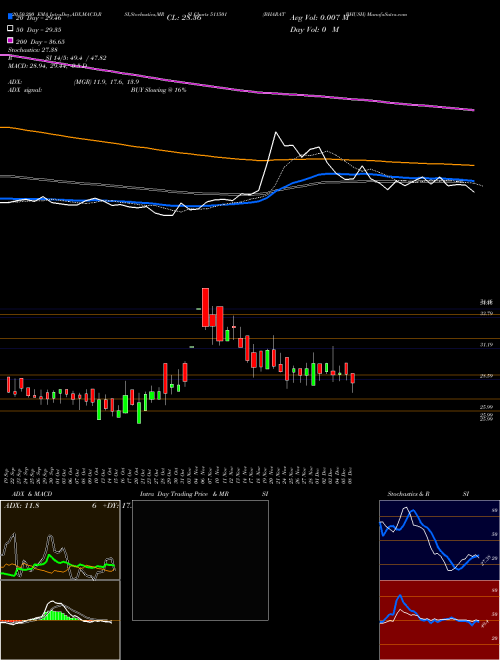Select the '200 Day = 36.65' label
This screenshot has width=500, height=660.
pos(40,42)
